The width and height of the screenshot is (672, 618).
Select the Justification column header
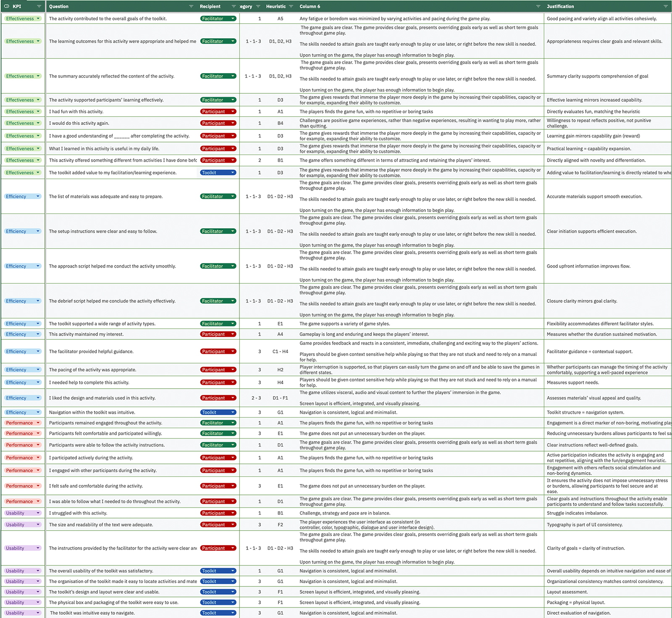(560, 6)
